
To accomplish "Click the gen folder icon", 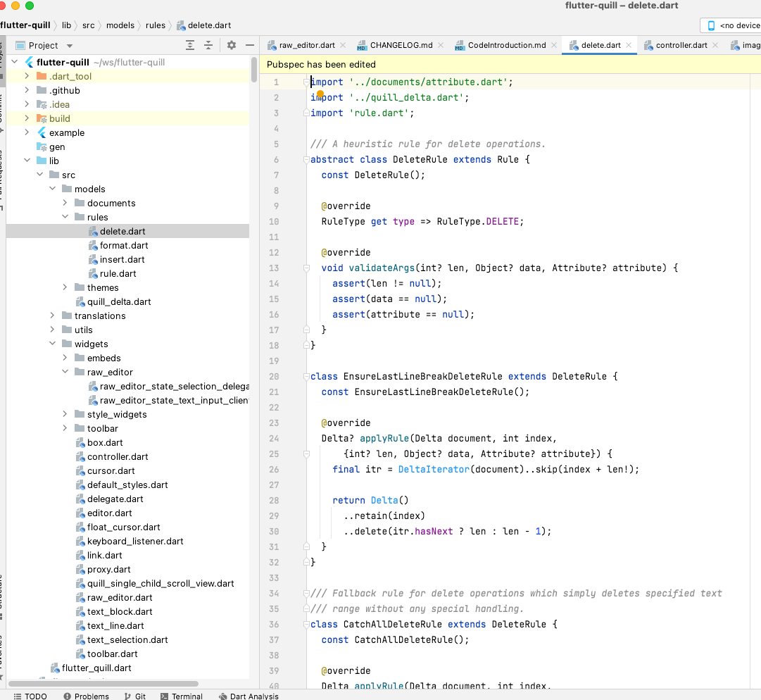I will point(42,146).
